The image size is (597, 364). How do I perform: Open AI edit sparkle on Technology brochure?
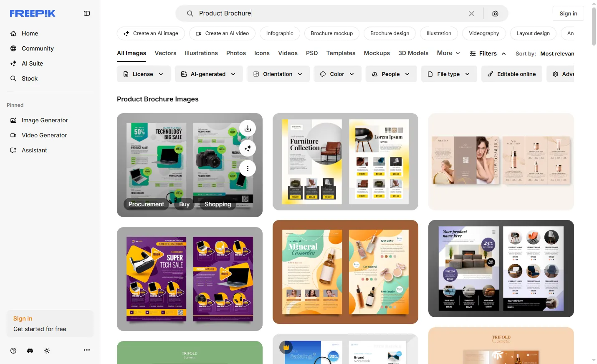[248, 148]
